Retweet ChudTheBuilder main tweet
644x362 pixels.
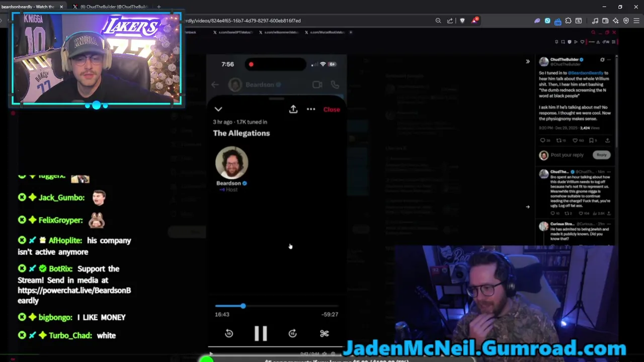[559, 141]
